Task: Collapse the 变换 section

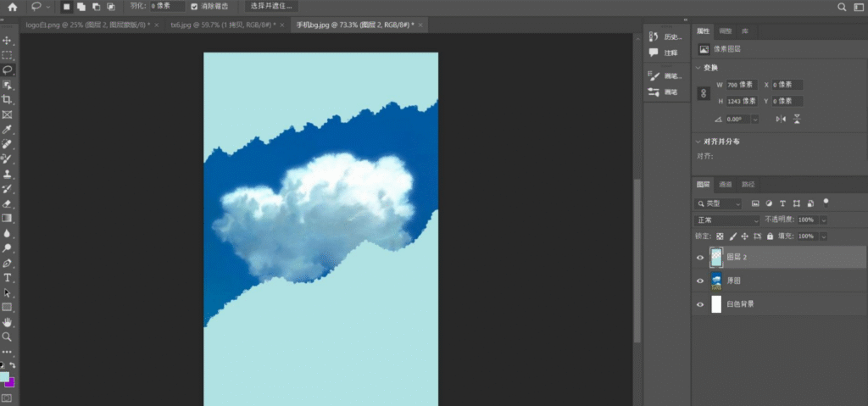Action: tap(698, 68)
